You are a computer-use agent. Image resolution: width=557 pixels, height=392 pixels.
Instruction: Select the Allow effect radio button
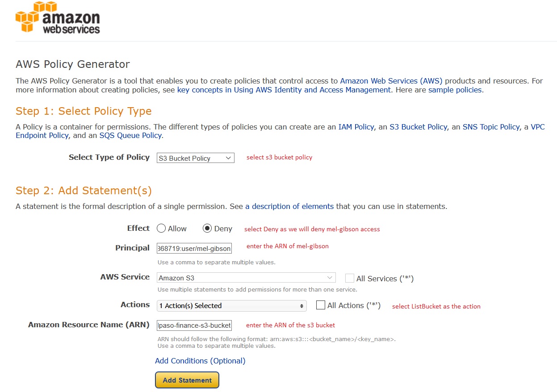click(161, 229)
